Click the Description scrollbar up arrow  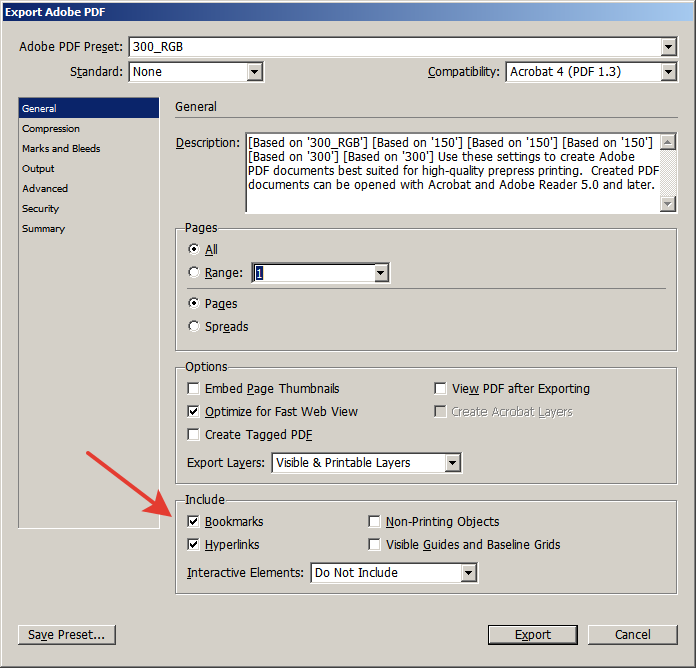(668, 142)
